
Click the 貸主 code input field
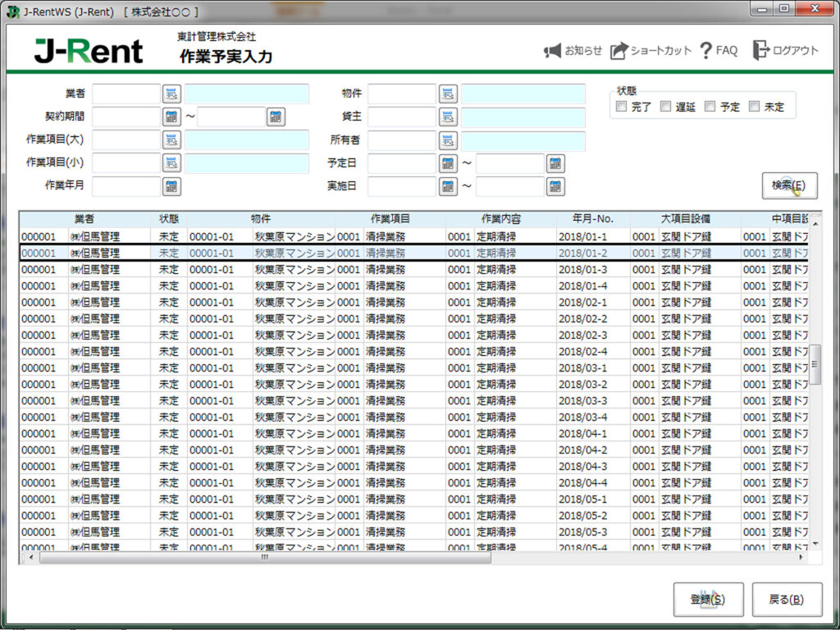pos(402,116)
